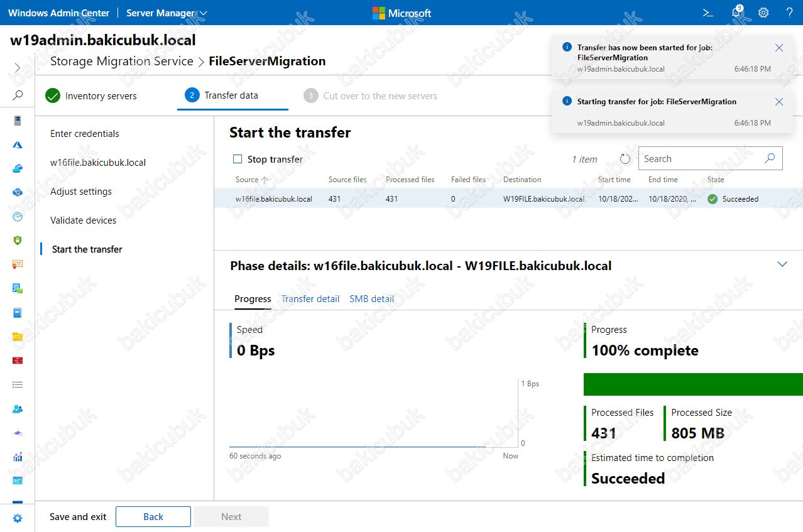Toggle the Stop transfer checkbox

238,159
